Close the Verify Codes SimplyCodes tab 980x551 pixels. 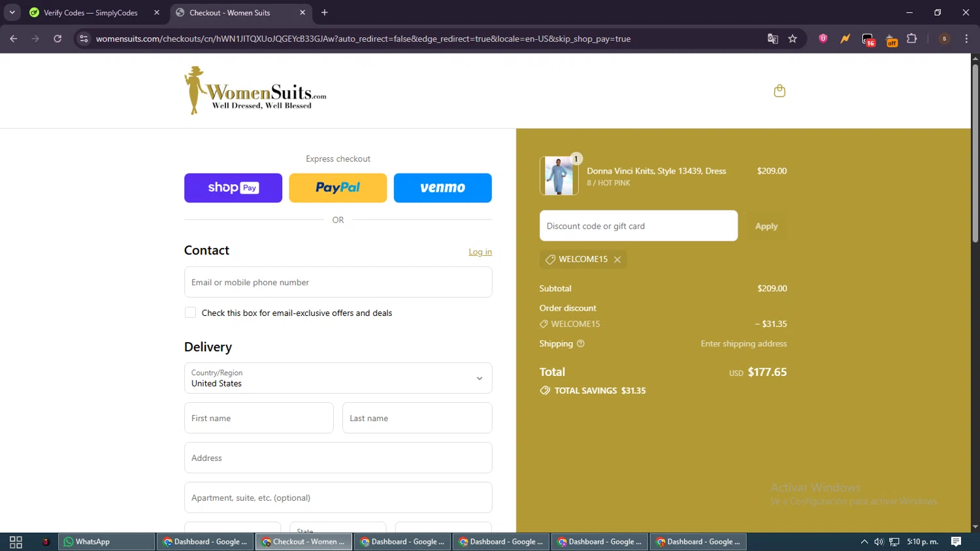157,12
